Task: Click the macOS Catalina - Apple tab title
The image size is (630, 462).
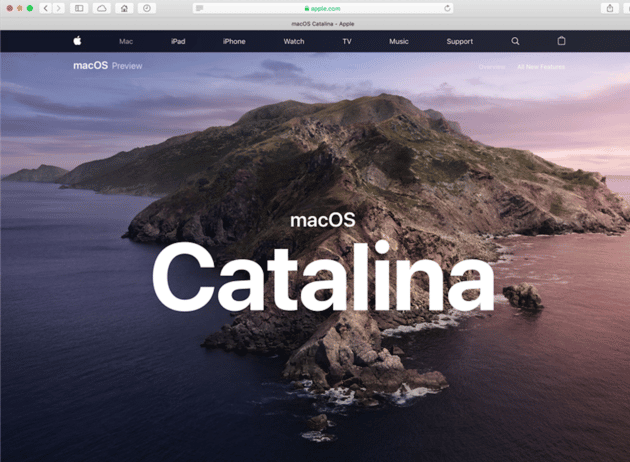Action: click(323, 24)
